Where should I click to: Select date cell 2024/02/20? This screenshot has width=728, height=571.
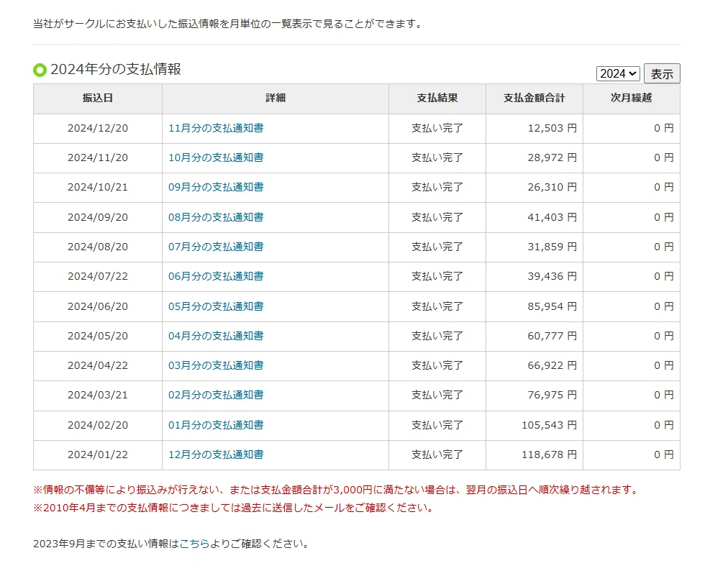98,425
